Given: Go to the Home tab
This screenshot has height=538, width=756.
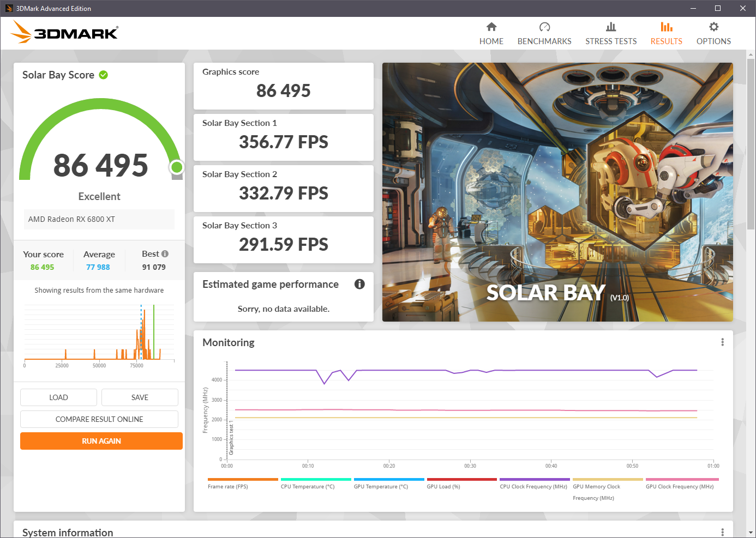Looking at the screenshot, I should [491, 34].
